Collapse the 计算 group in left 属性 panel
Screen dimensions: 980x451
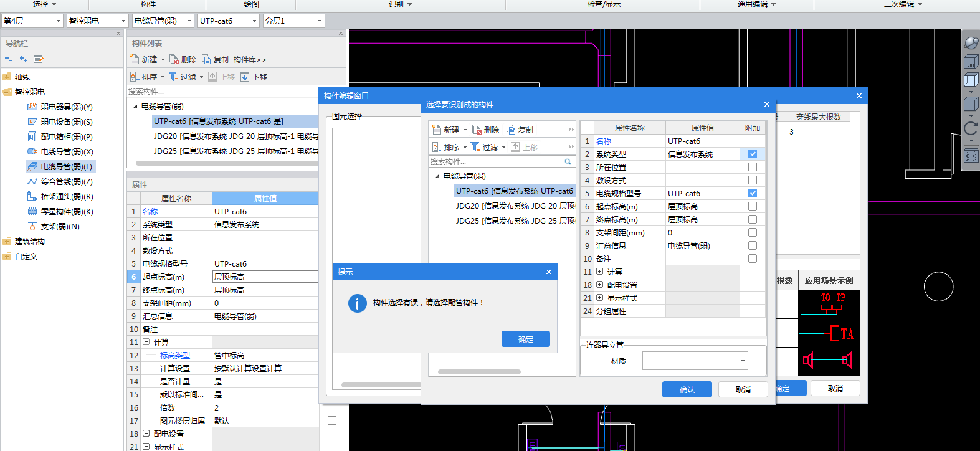click(146, 342)
